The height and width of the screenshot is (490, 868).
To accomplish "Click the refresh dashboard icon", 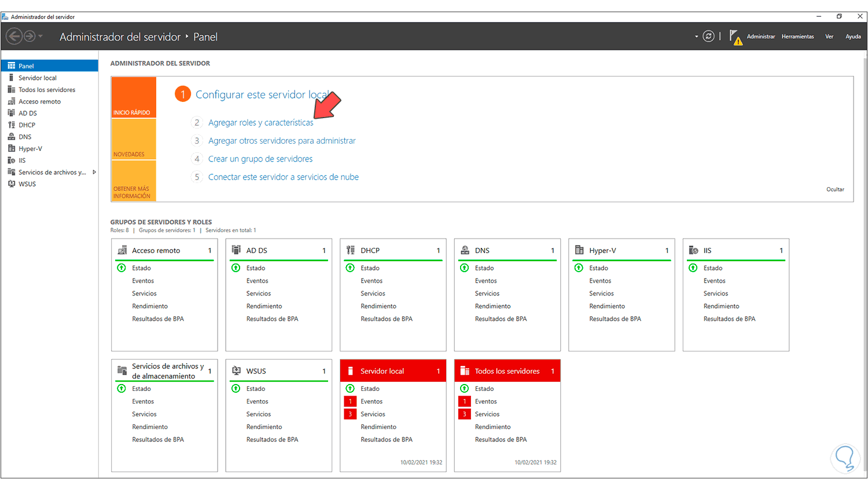I will 708,36.
